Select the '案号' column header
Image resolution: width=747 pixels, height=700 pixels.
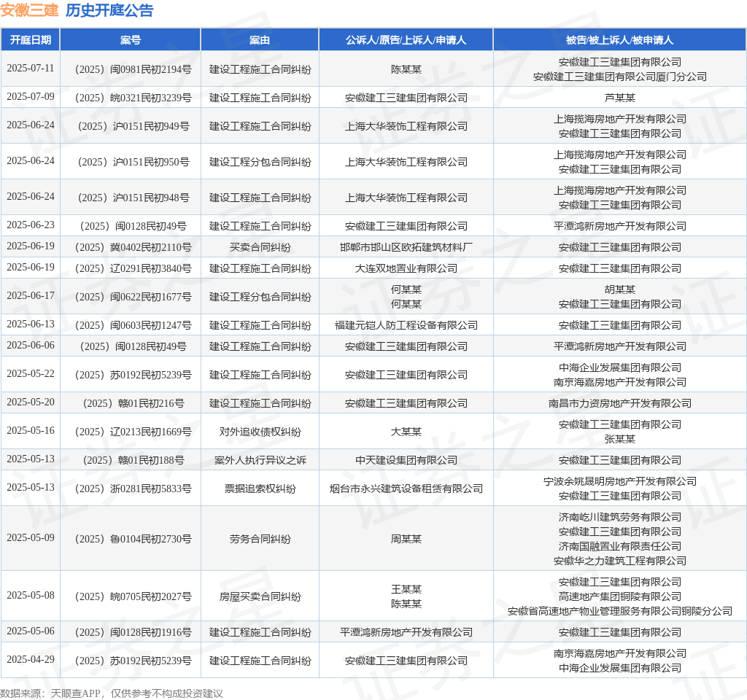tap(131, 40)
